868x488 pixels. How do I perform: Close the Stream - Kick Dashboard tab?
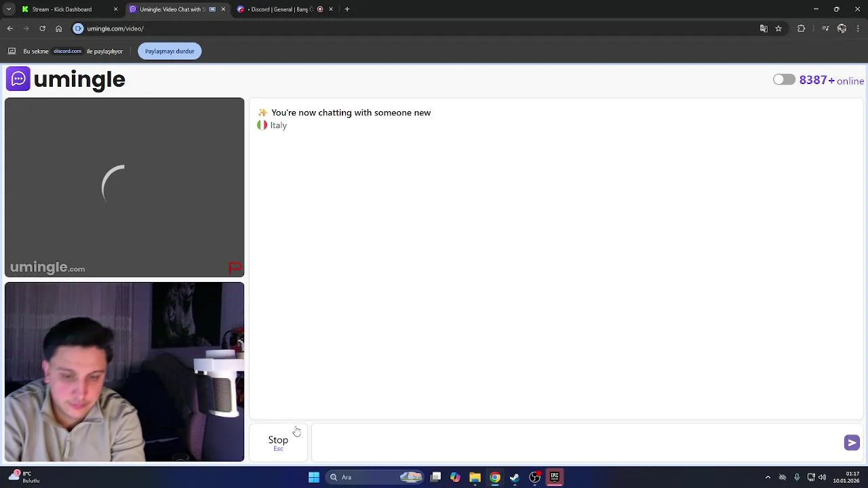(115, 9)
